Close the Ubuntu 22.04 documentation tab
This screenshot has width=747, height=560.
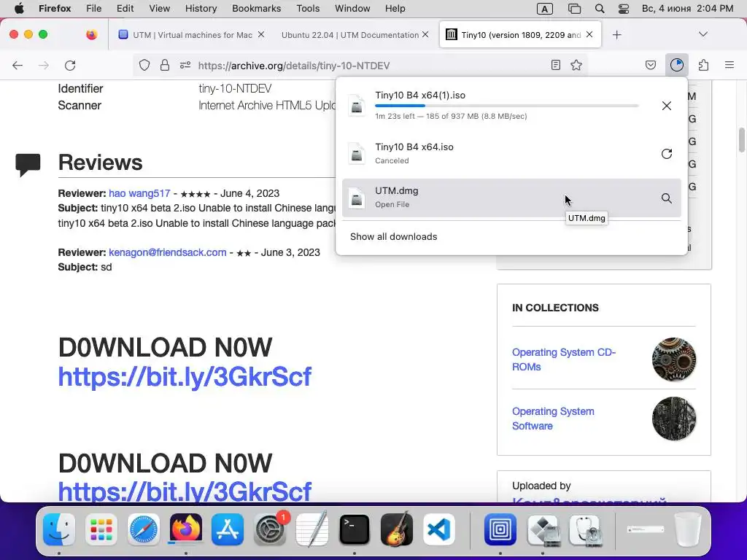425,34
